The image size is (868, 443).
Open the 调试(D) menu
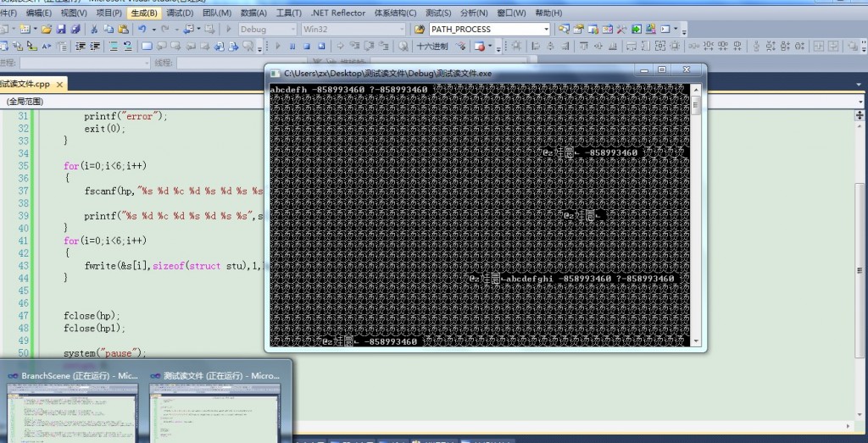(x=180, y=12)
